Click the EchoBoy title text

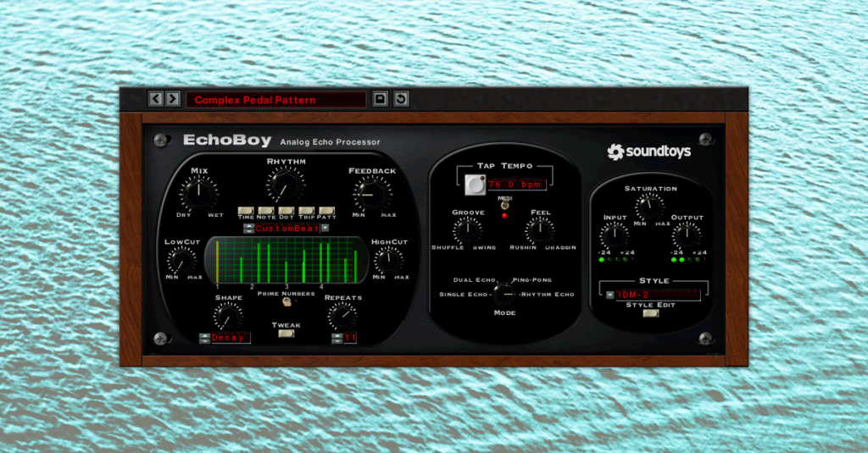pyautogui.click(x=227, y=141)
